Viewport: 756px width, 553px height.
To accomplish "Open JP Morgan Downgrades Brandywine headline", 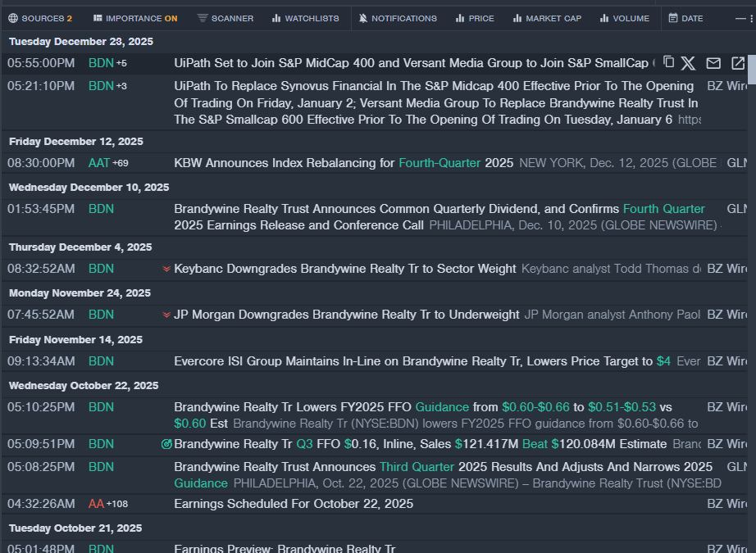I will [346, 315].
